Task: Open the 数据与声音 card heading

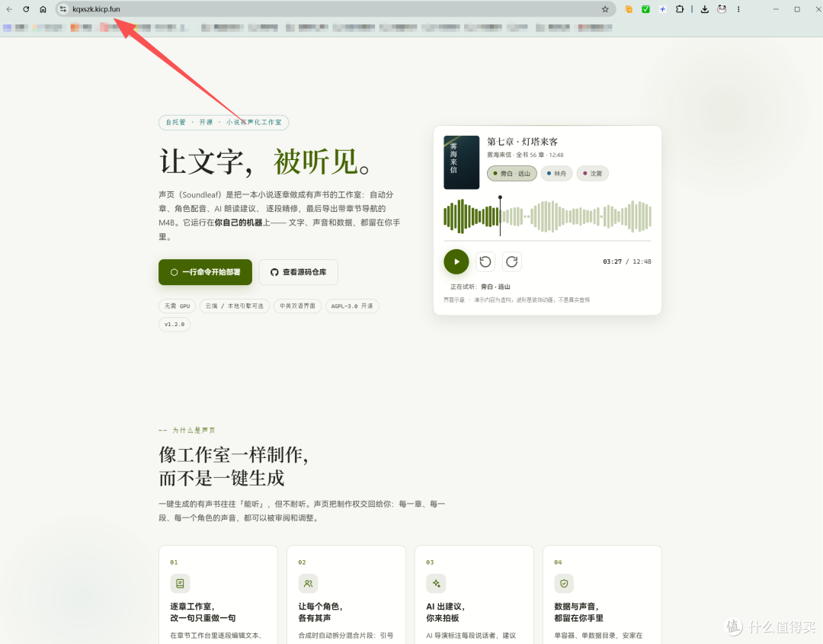Action: (578, 612)
